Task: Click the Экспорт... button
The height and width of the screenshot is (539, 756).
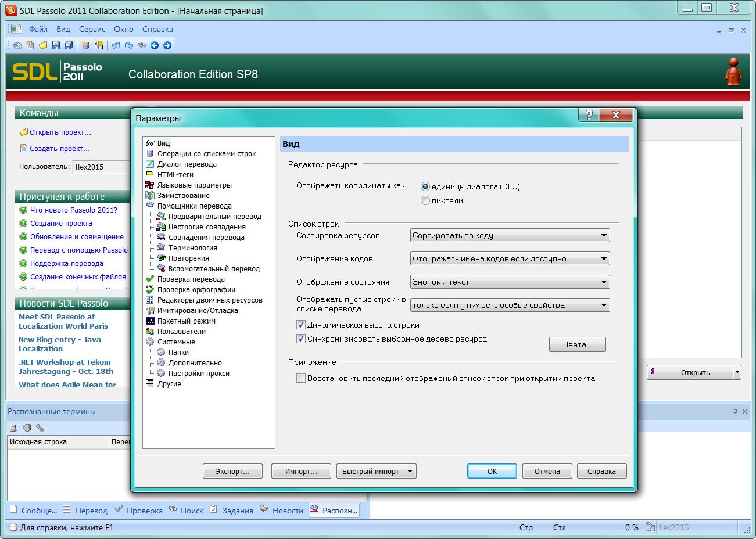Action: 232,471
